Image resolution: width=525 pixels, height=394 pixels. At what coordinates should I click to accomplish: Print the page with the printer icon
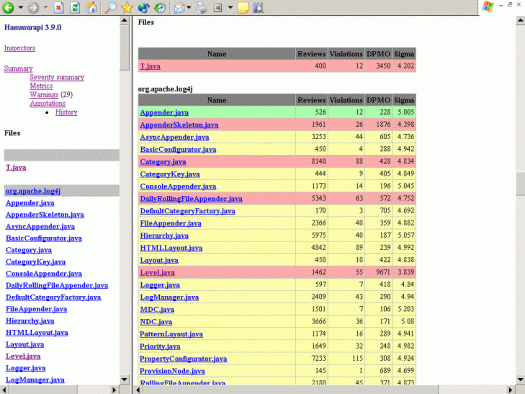click(x=201, y=7)
